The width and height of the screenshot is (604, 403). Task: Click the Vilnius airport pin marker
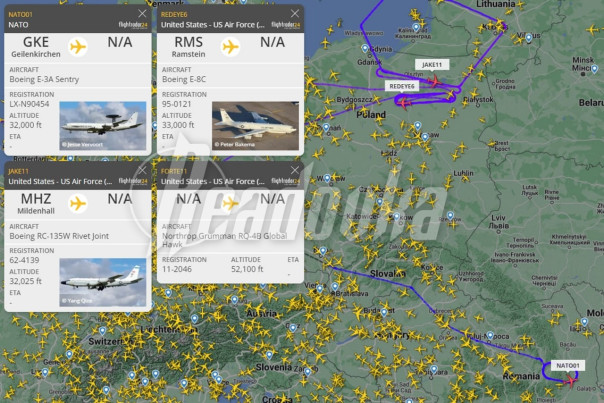pos(529,37)
